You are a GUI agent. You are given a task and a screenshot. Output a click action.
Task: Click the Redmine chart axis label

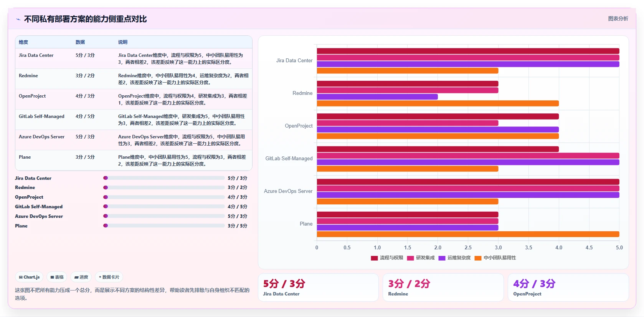302,93
